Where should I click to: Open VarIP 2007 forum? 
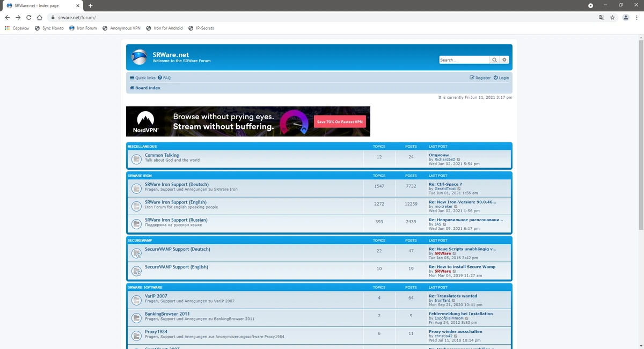point(156,296)
